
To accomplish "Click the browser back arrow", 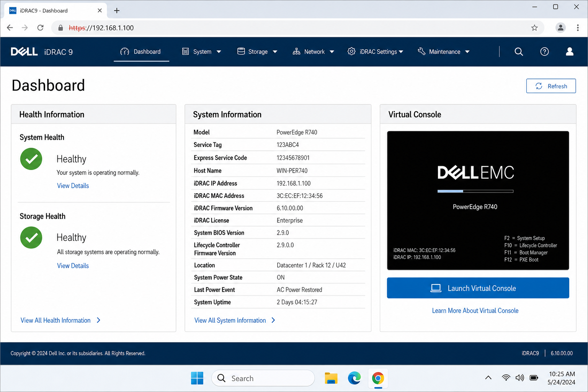I will pyautogui.click(x=10, y=28).
